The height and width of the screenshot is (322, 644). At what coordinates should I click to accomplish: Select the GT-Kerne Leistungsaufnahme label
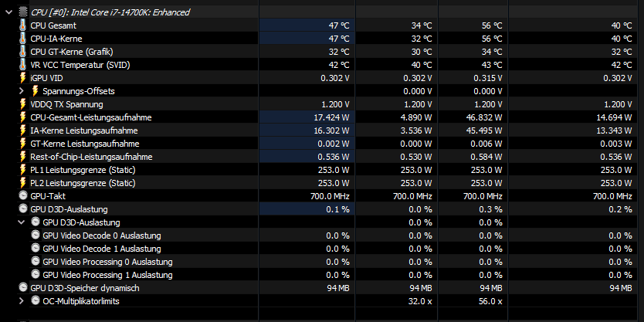(85, 144)
